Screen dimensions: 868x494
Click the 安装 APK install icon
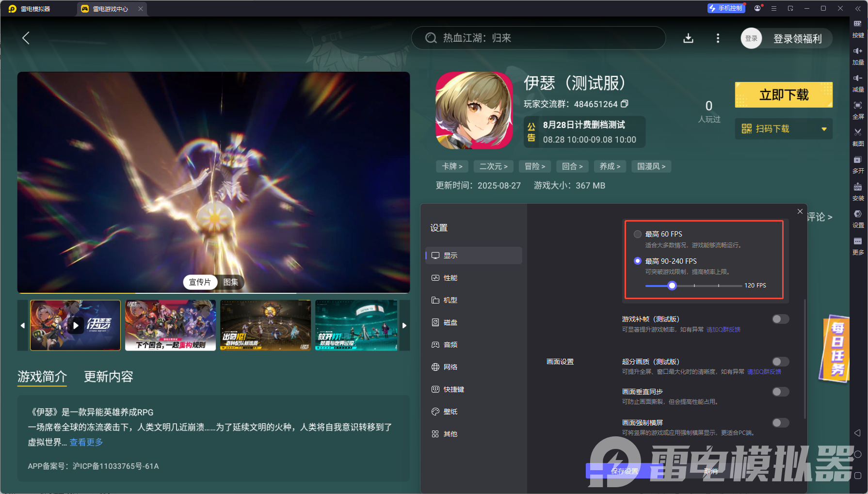point(858,191)
